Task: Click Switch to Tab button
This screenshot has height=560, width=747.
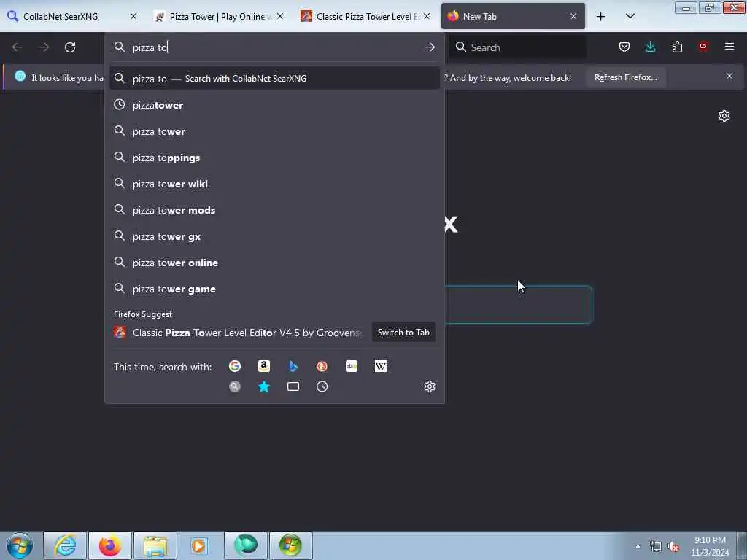Action: click(403, 332)
